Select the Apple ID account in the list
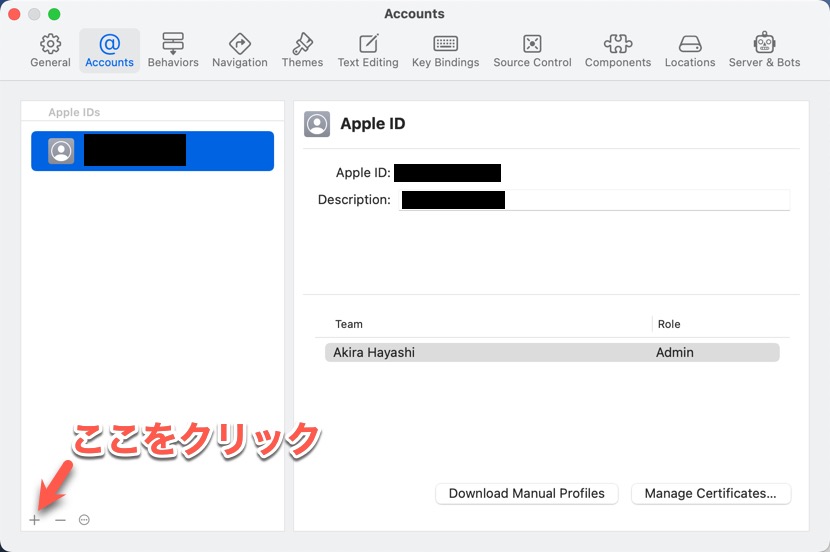830x552 pixels. (152, 151)
